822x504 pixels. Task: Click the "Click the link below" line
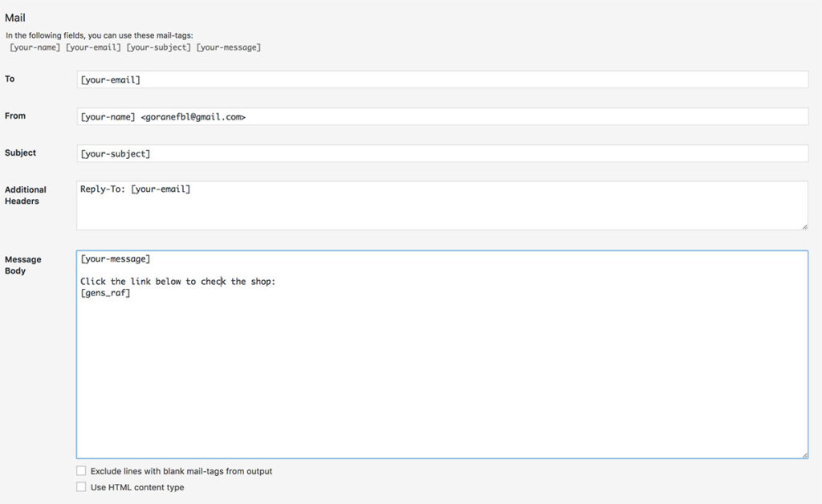point(178,282)
